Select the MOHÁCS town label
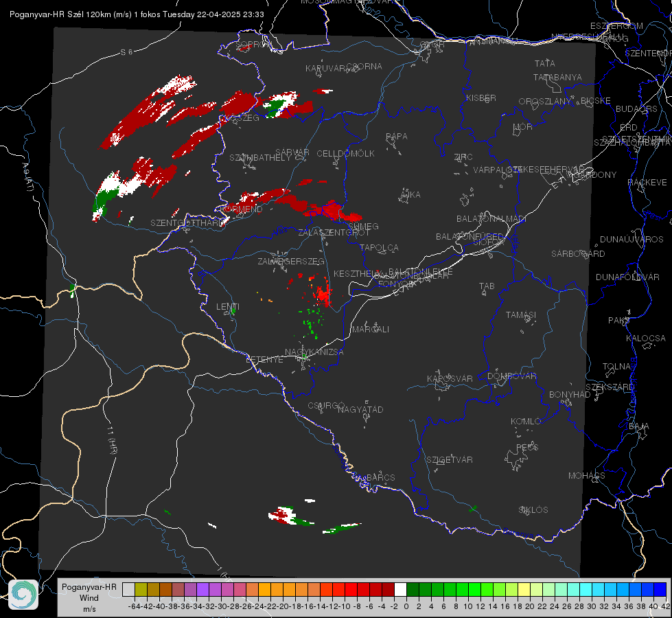Screen dimensions: 672x618 pos(587,476)
